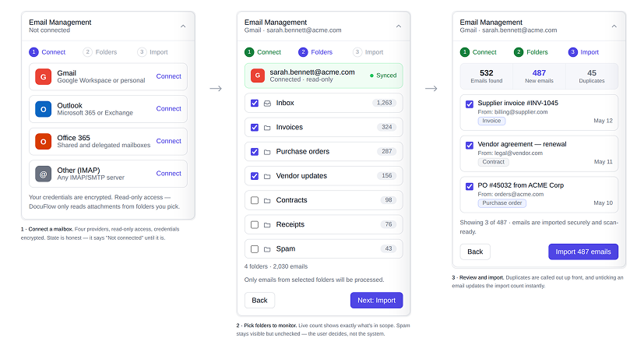The width and height of the screenshot is (644, 352).
Task: Click the blue Outlook provider icon
Action: pos(43,109)
